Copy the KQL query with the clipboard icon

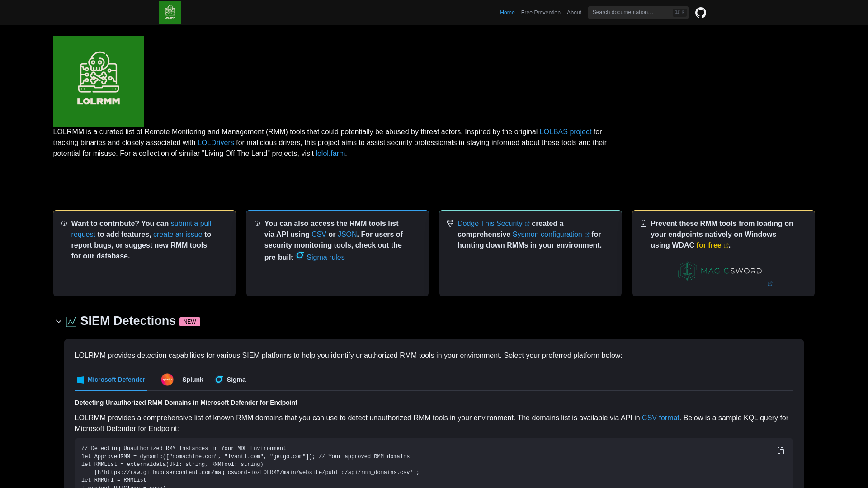click(x=780, y=450)
